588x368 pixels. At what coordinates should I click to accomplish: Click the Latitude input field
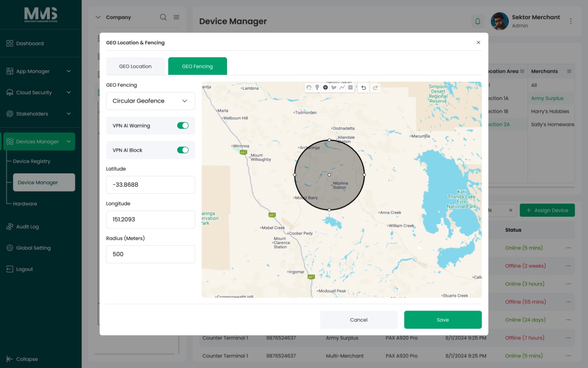coord(150,185)
